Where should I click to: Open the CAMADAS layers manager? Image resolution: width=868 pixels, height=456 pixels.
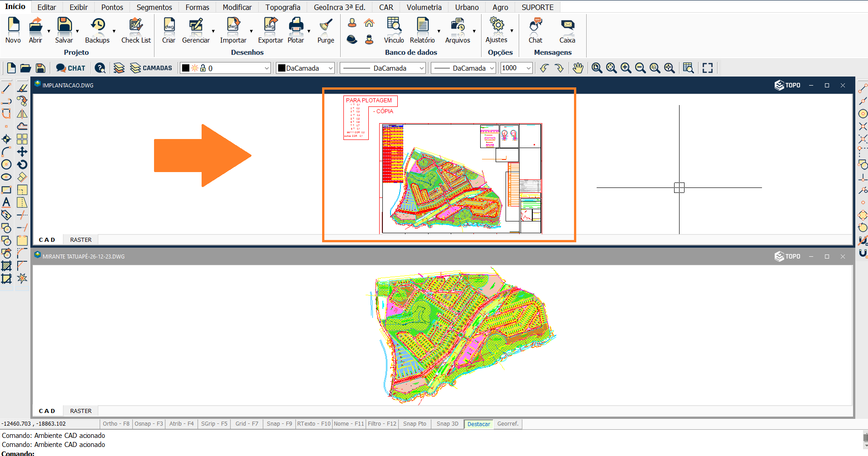(151, 68)
